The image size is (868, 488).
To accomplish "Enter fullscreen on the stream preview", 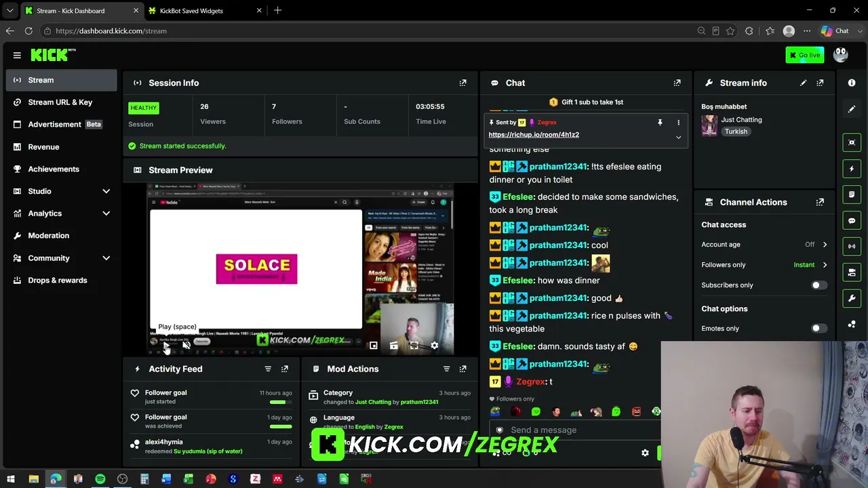I will point(414,346).
